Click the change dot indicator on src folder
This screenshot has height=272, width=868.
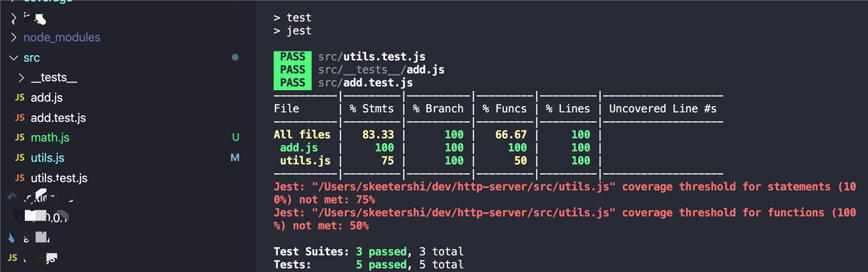(x=236, y=58)
